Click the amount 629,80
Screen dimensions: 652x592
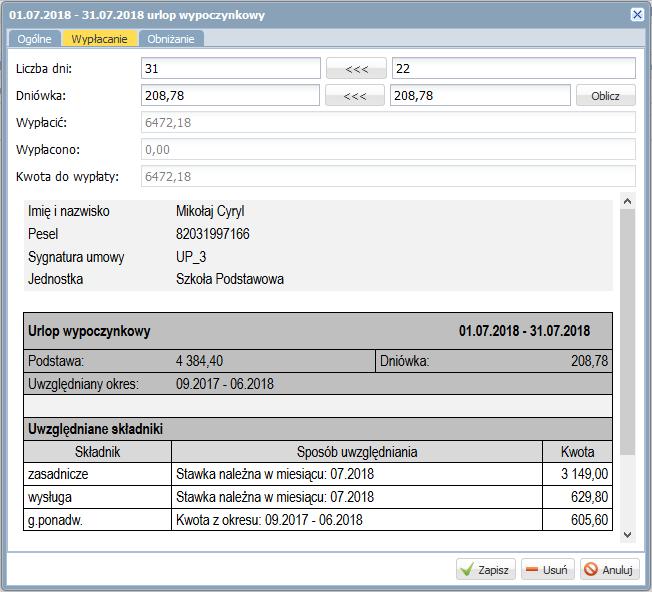[x=589, y=497]
